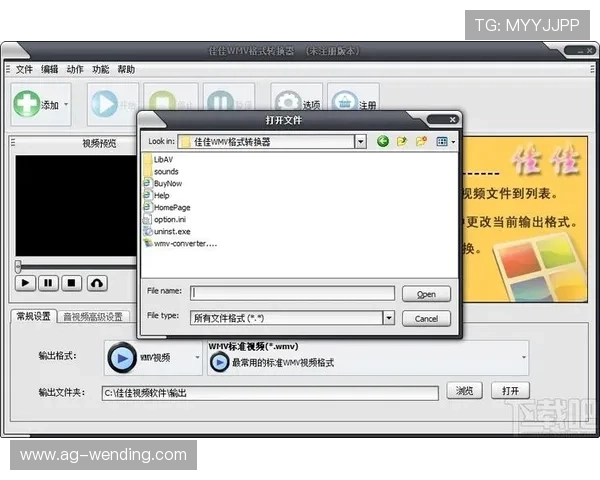The height and width of the screenshot is (480, 600).
Task: Click the View menu list icon
Action: [x=442, y=142]
